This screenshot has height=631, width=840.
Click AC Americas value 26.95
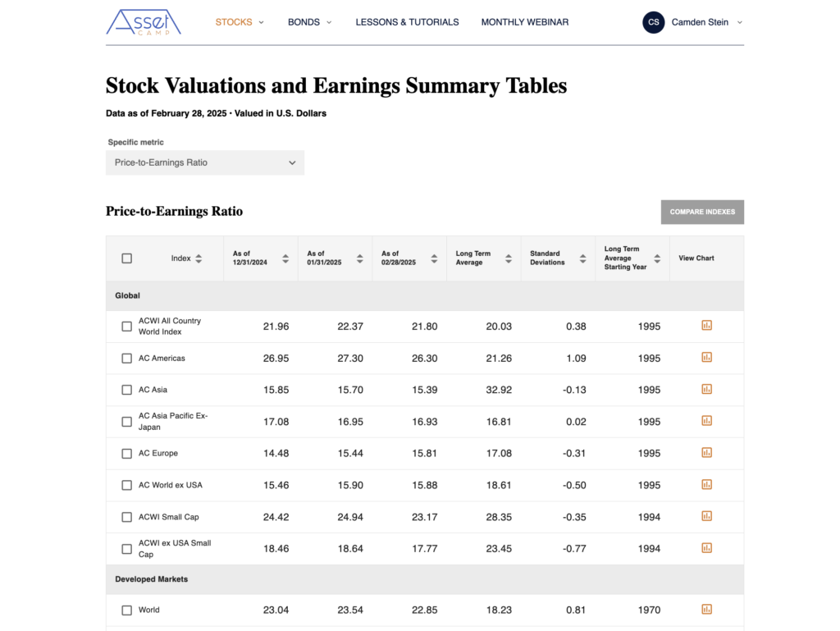coord(276,359)
